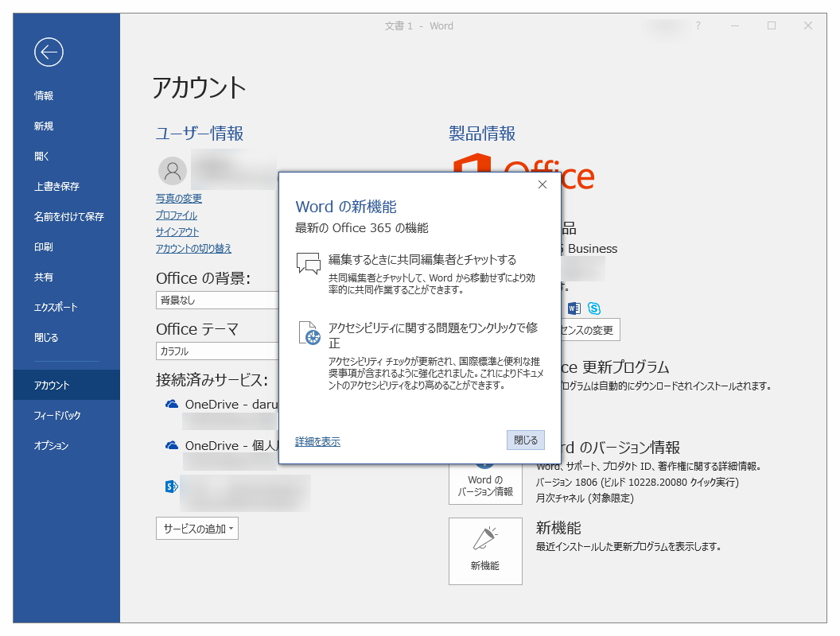Click the Skype icon in 製品情報
840x636 pixels.
click(594, 308)
